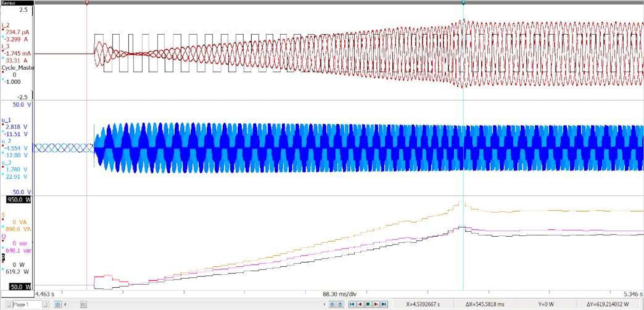Click the second circular zoom icon on status bar
This screenshot has height=310, width=644.
339,304
